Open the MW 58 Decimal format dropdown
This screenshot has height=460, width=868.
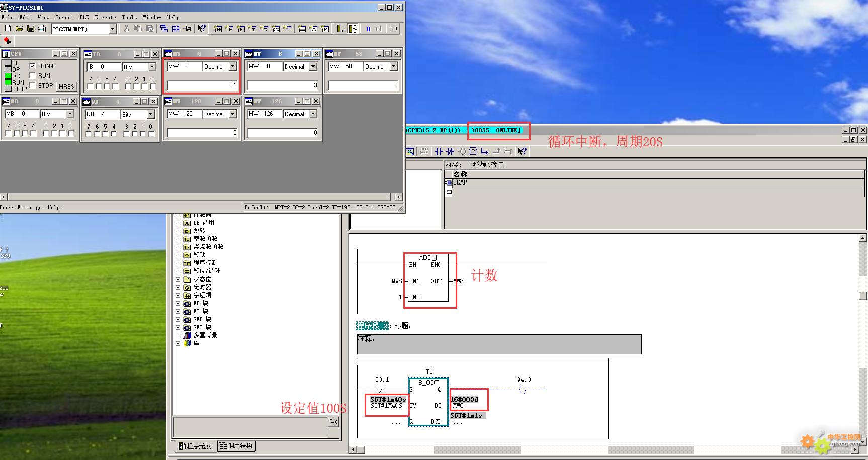(394, 66)
